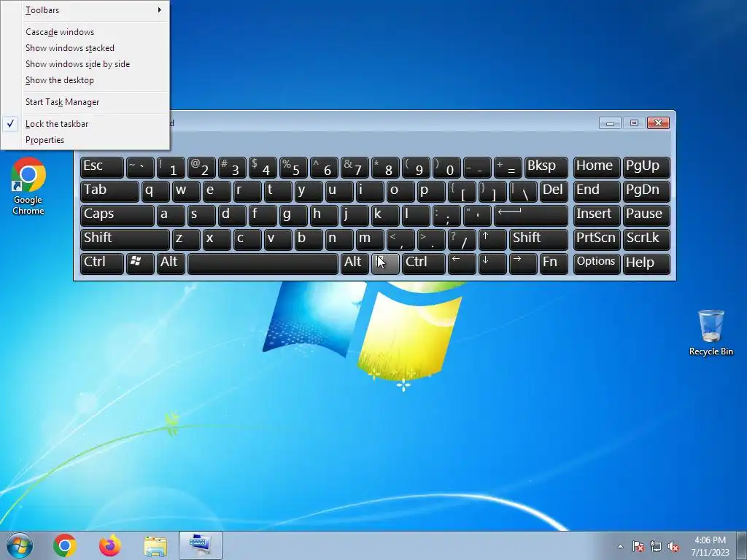Open the clock showing 4:06 PM
747x560 pixels.
point(710,546)
